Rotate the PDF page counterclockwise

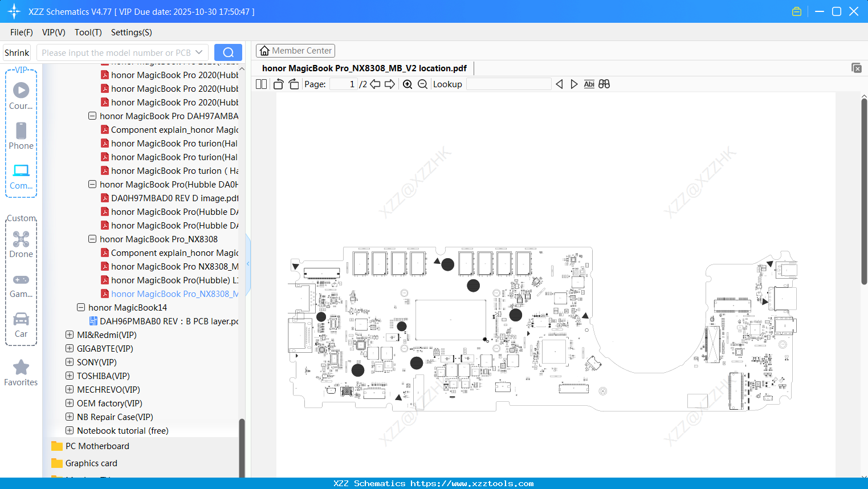pos(278,84)
